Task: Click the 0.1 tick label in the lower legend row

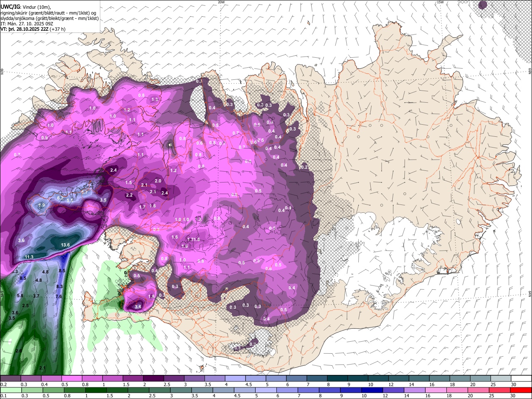Action: click(x=3, y=396)
